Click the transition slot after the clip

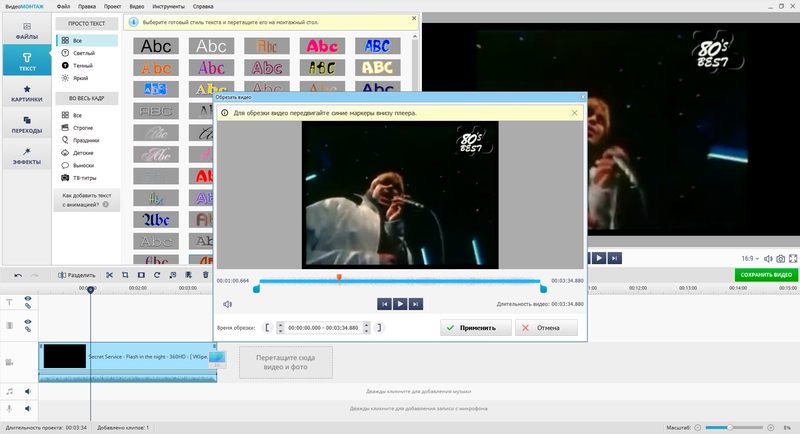click(217, 359)
